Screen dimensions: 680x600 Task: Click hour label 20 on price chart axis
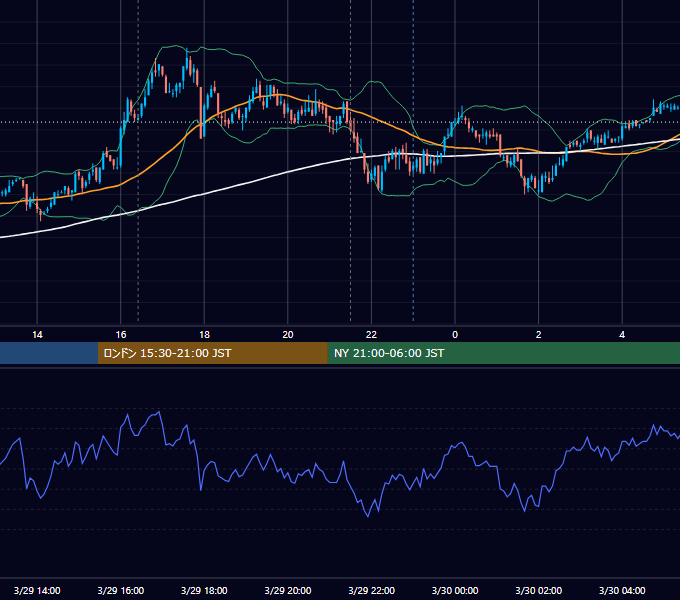tap(288, 335)
